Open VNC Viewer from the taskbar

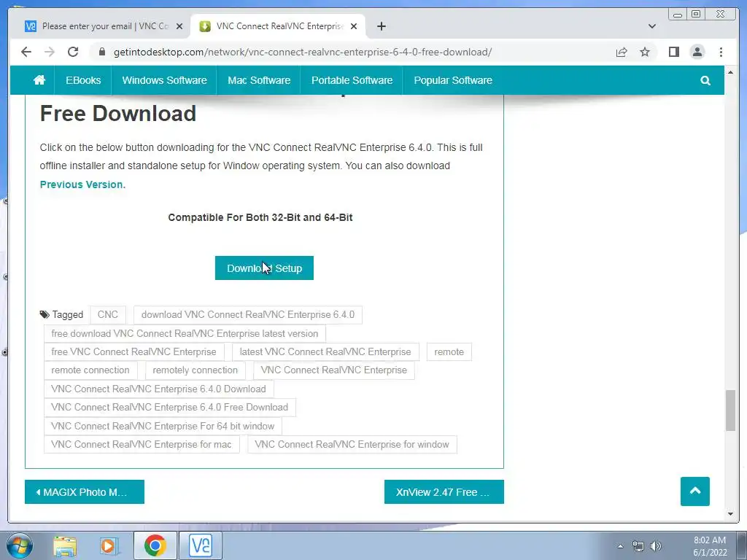point(201,545)
